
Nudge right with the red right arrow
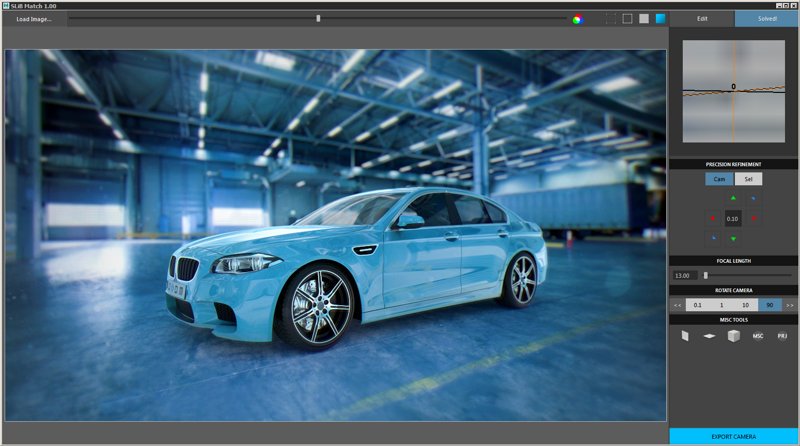754,218
